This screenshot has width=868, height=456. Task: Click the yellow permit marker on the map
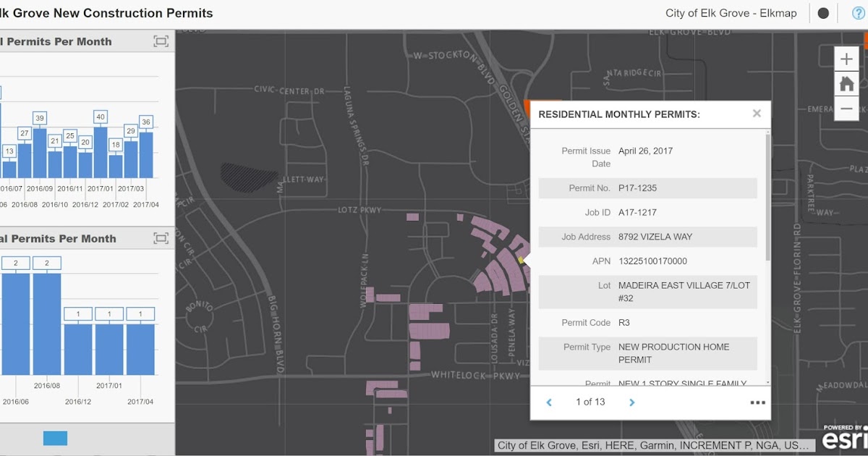pos(519,259)
